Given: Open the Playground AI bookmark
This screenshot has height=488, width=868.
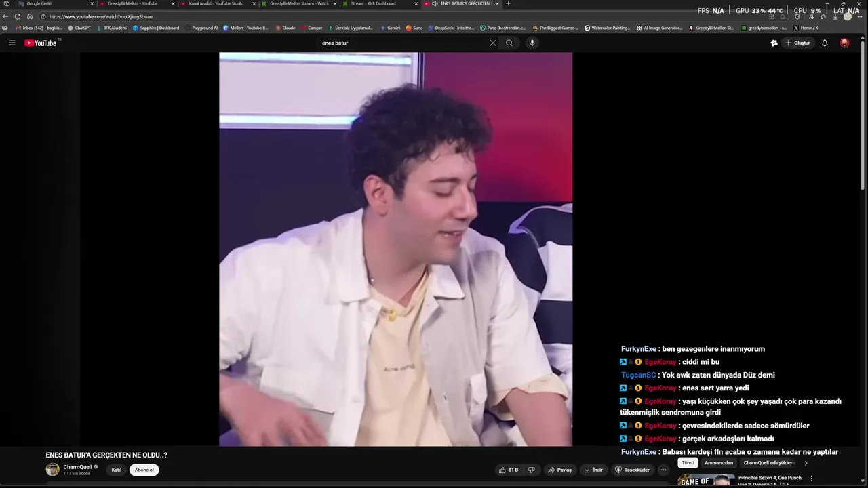Looking at the screenshot, I should (x=201, y=28).
